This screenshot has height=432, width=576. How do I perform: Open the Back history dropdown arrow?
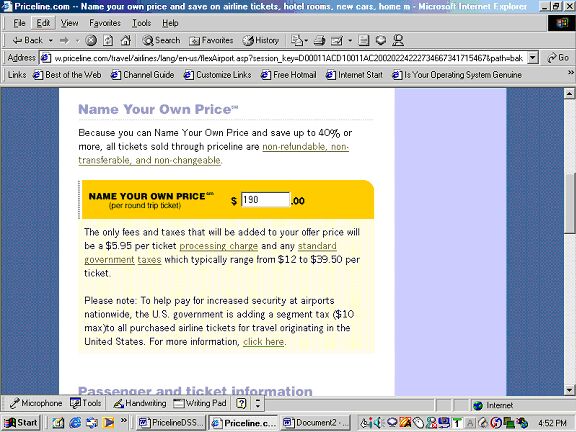click(x=51, y=40)
